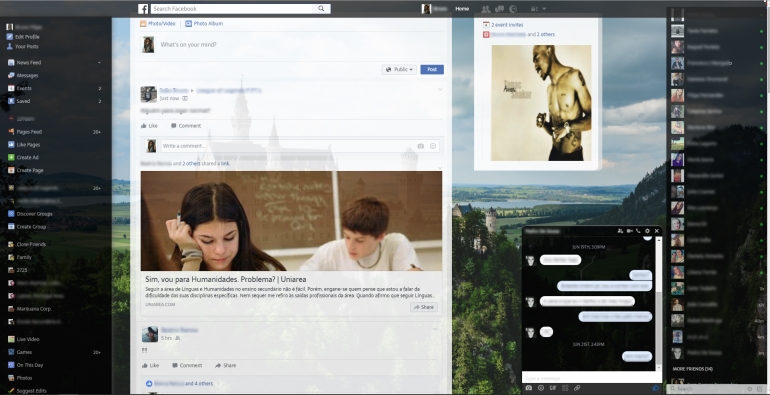Viewport: 770px width, 395px height.
Task: Open options chevron on '5 hrs' post
Action: coord(435,329)
